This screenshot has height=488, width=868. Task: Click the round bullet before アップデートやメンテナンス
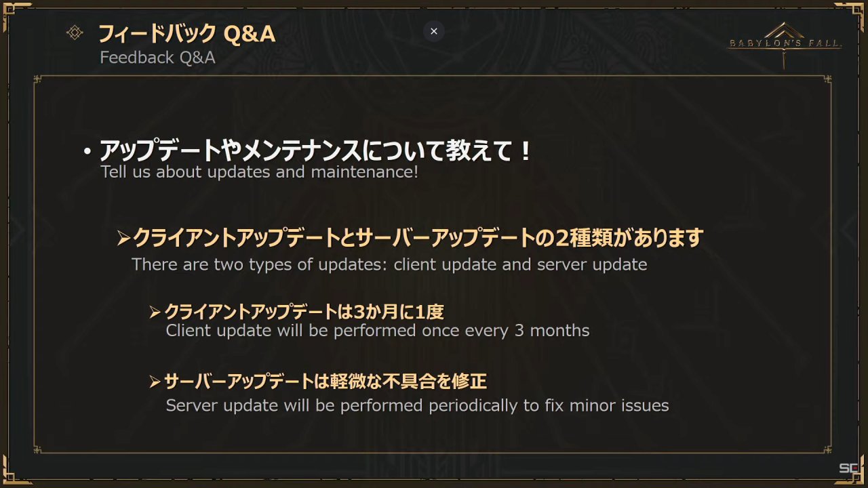(x=87, y=152)
